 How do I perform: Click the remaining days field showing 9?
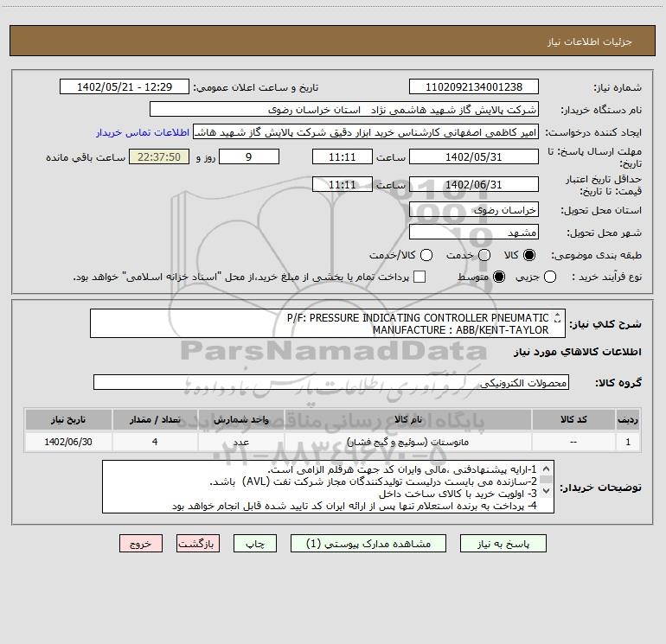(249, 156)
